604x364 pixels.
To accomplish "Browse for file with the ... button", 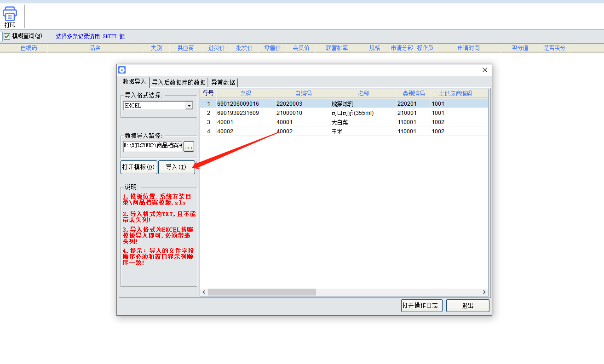I will tap(189, 147).
